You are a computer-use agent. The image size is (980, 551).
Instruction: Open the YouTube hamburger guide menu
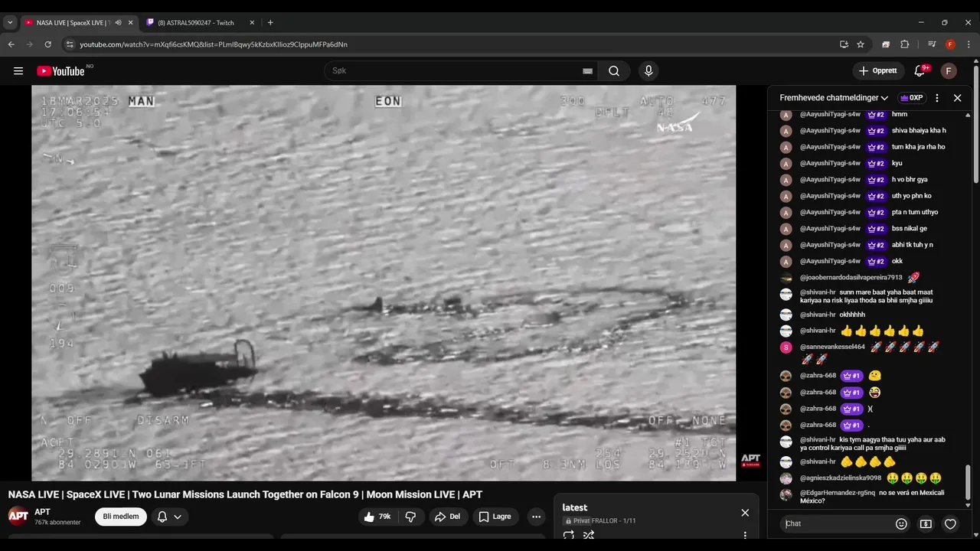click(x=18, y=71)
